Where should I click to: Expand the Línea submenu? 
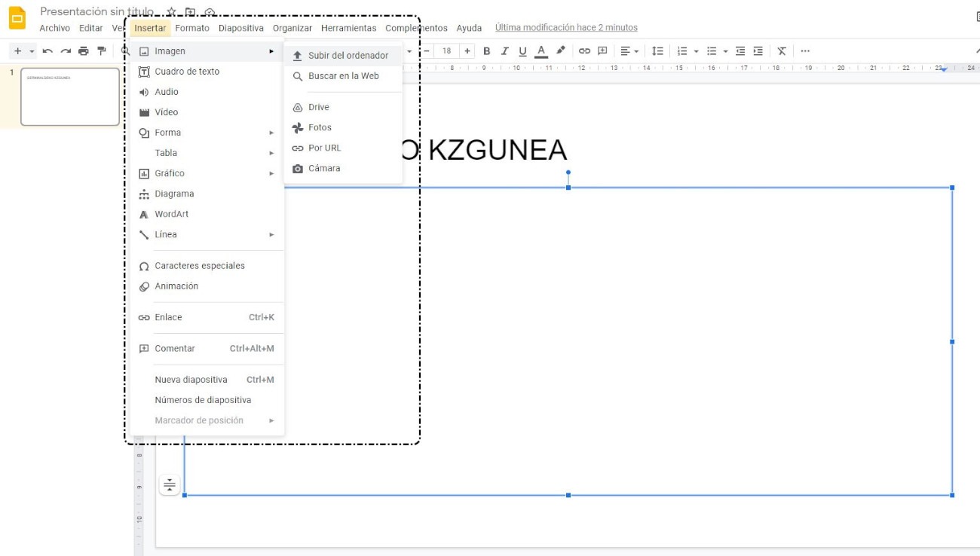(207, 234)
